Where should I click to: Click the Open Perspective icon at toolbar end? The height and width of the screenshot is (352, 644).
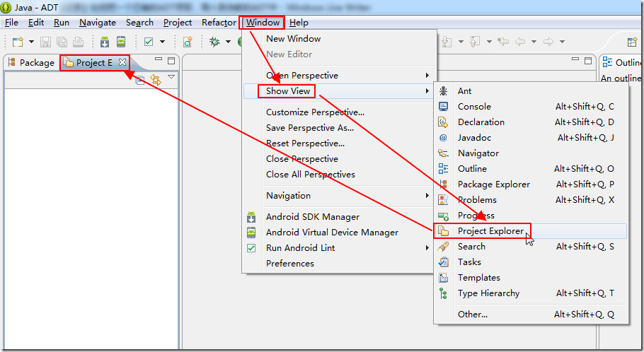click(633, 42)
